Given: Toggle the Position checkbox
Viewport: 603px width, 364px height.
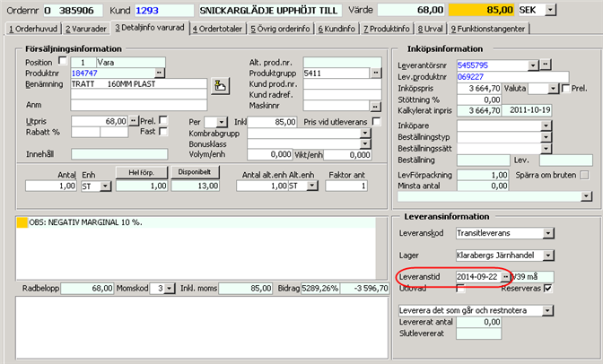Looking at the screenshot, I should (x=62, y=61).
